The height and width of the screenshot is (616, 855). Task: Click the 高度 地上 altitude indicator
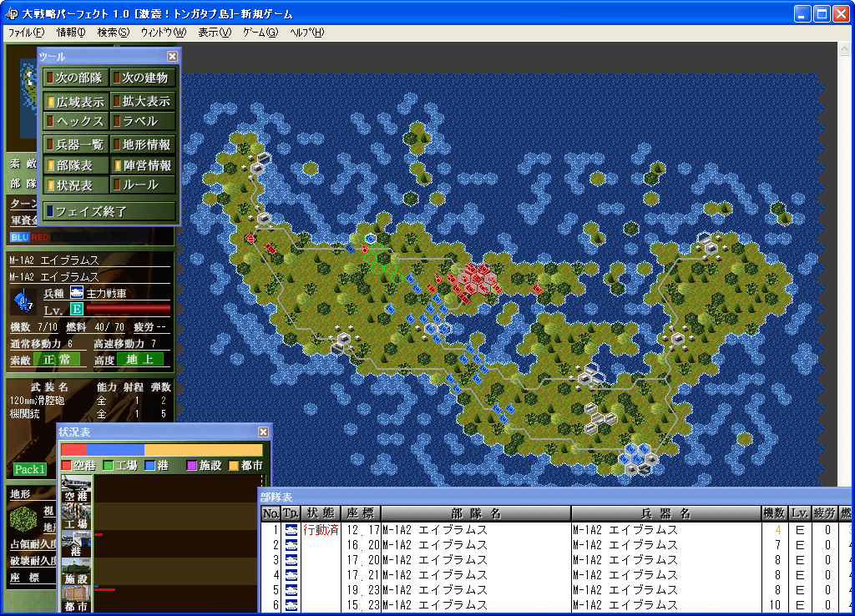(x=140, y=360)
